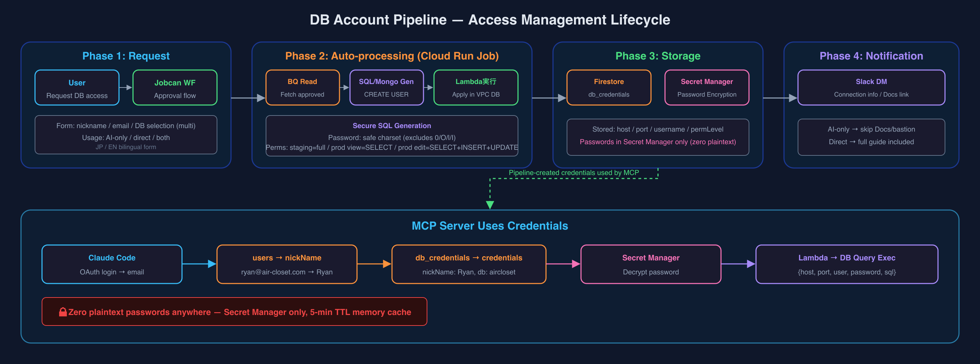Select the Lambda → DB Query Exec box
The image size is (980, 364).
point(847,264)
